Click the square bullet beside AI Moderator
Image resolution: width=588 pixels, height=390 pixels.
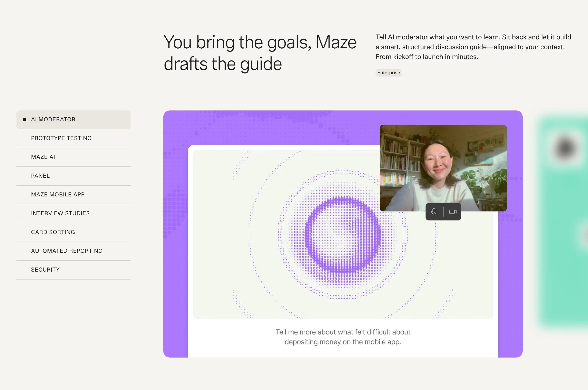click(x=24, y=120)
